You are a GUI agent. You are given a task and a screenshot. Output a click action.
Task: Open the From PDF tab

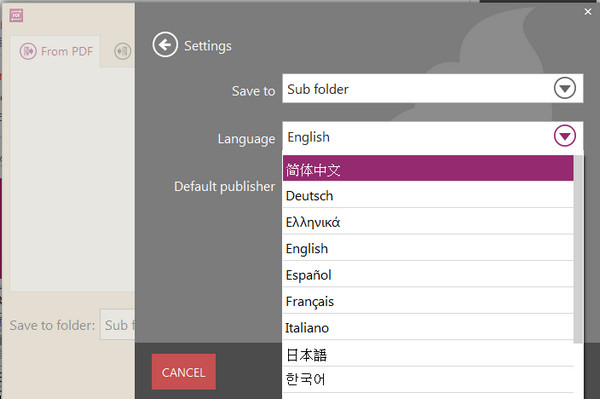click(x=56, y=51)
